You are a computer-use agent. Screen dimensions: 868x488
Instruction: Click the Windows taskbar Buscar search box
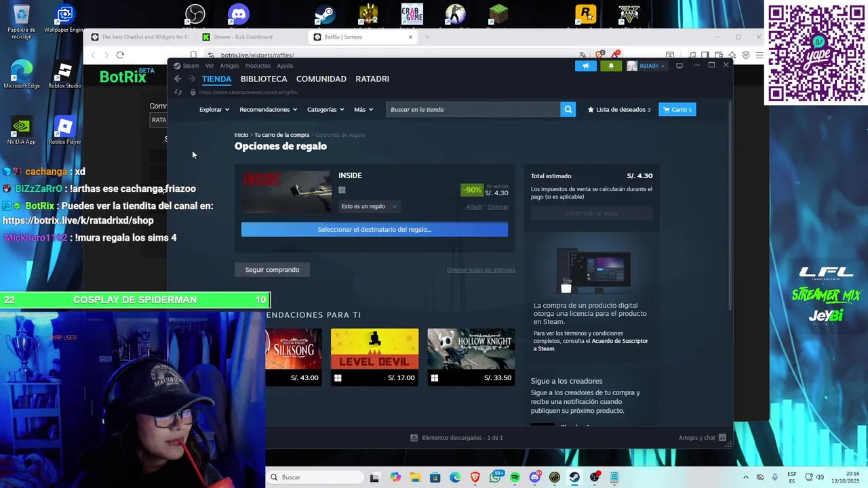[x=315, y=477]
